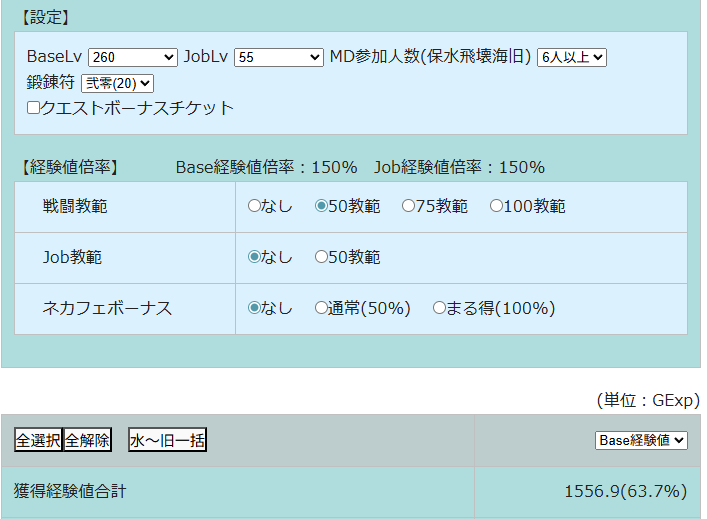The width and height of the screenshot is (707, 519).
Task: Open the 鍛錬符 dropdown showing 弐零(20)
Action: [x=117, y=84]
